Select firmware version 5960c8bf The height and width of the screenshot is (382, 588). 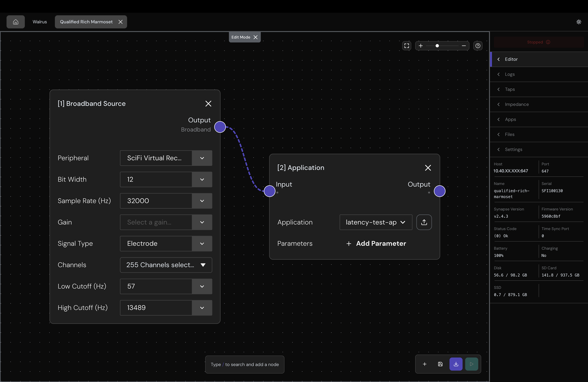(551, 216)
